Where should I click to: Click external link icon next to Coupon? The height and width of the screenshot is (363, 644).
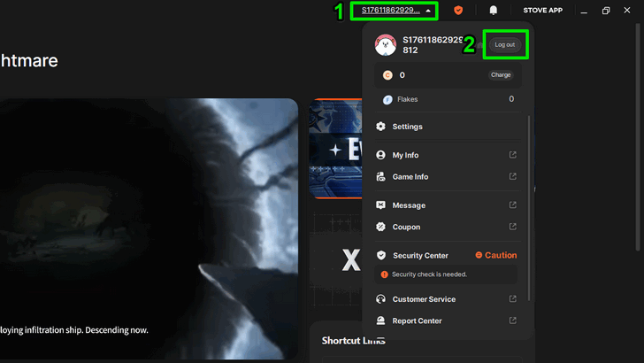[x=513, y=227]
